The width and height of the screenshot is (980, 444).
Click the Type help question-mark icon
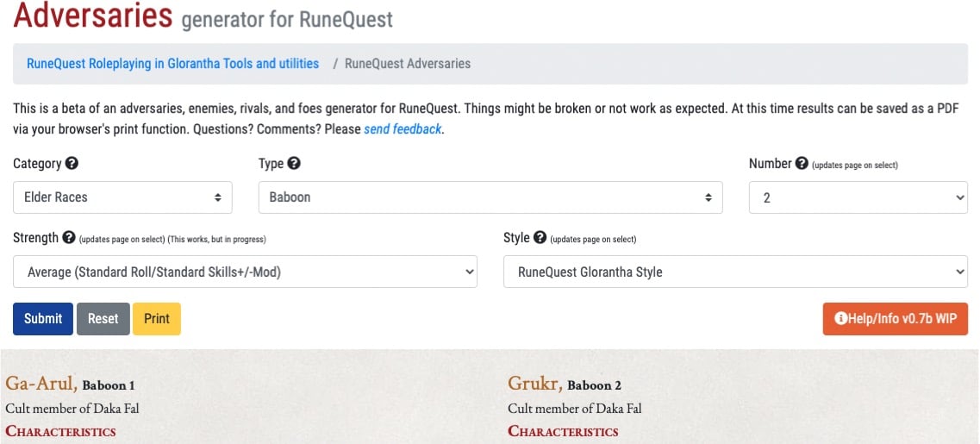tap(294, 164)
